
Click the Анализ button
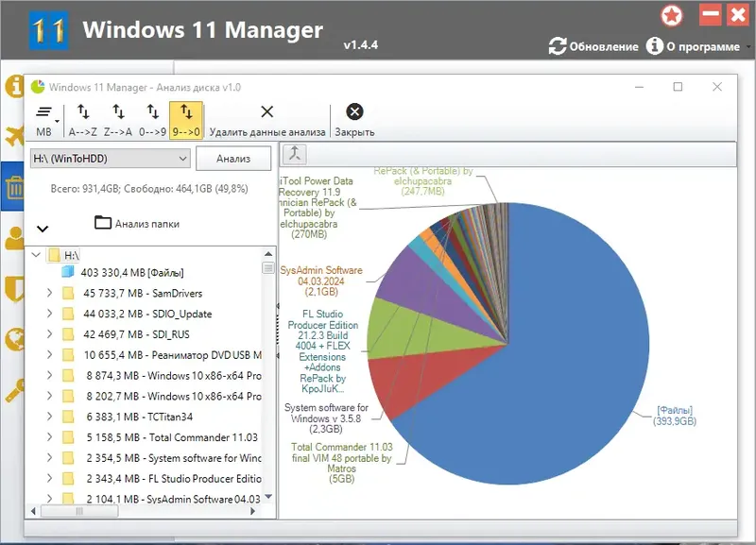(233, 159)
